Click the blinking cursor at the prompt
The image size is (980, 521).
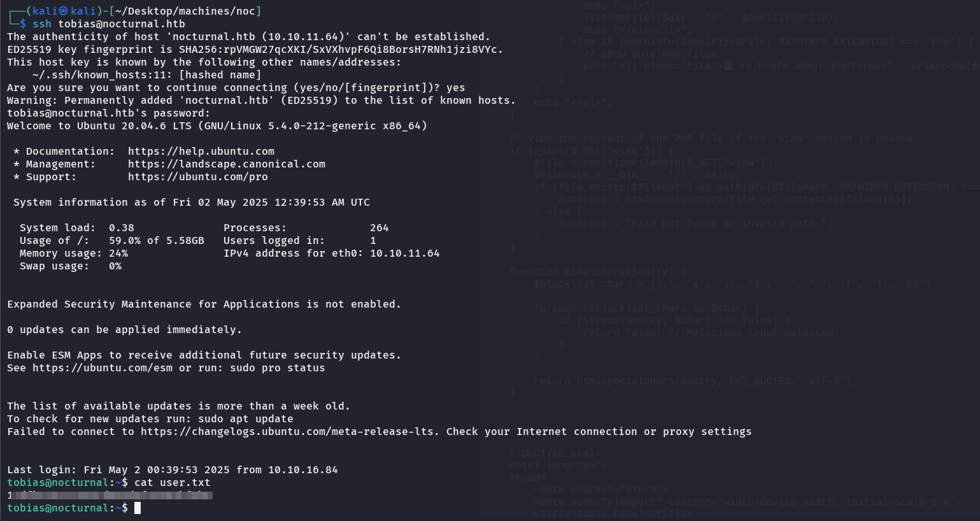click(138, 508)
